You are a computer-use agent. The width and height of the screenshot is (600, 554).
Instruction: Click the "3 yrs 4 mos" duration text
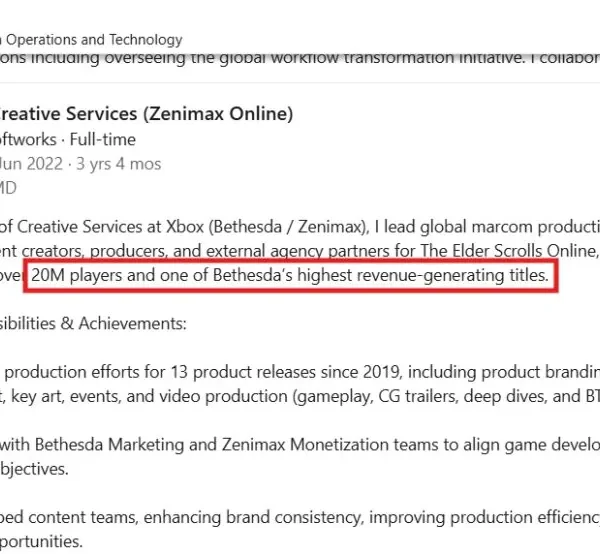pyautogui.click(x=119, y=164)
